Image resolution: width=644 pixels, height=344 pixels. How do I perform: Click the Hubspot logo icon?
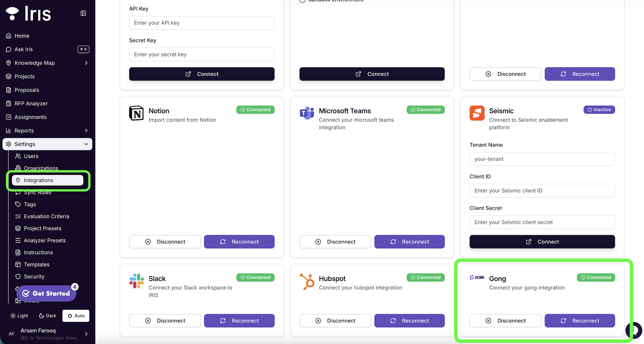[x=307, y=282]
